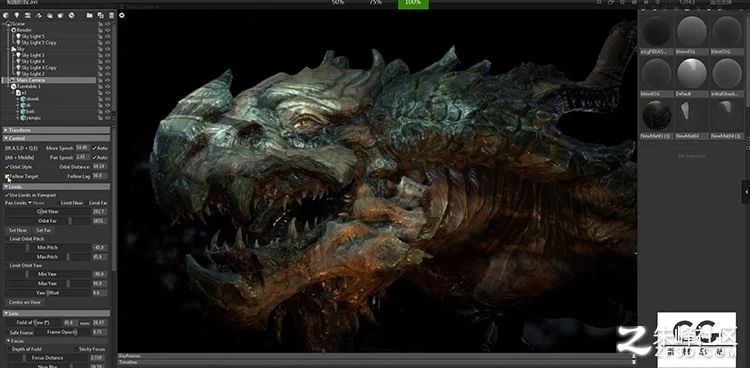Hide Sky Light 4 with its eye icon
The height and width of the screenshot is (368, 750).
pyautogui.click(x=108, y=62)
